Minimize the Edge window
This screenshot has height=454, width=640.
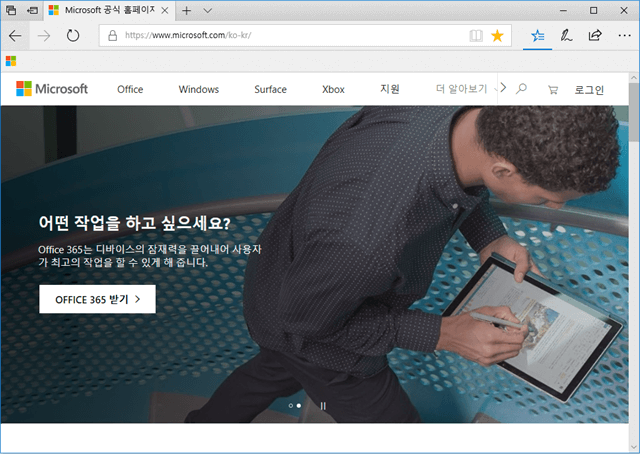pyautogui.click(x=564, y=11)
